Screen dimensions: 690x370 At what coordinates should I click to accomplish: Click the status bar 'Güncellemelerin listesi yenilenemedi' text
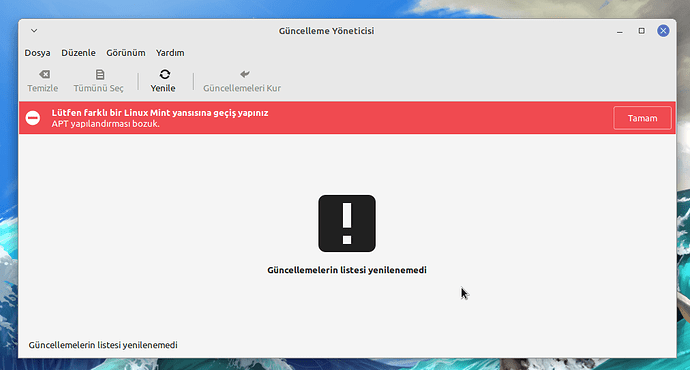[x=103, y=345]
